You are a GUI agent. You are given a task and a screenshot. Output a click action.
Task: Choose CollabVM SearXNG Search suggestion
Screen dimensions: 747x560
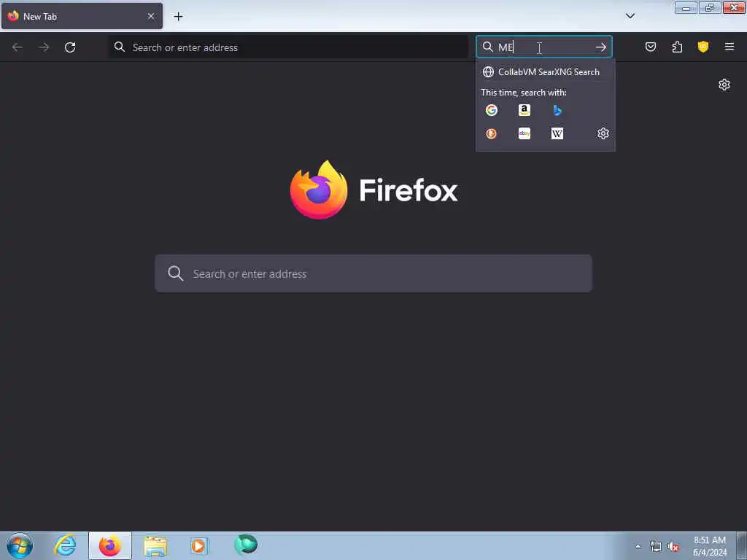tap(545, 72)
